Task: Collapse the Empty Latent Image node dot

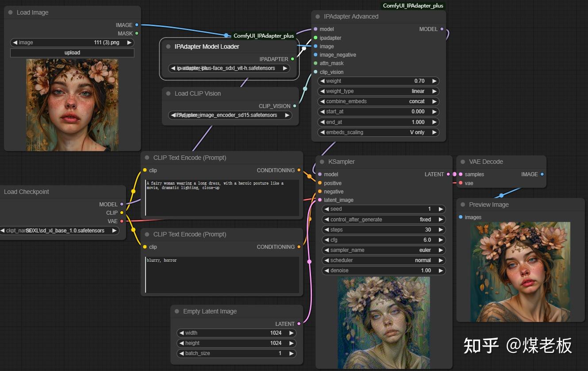Action: point(177,311)
